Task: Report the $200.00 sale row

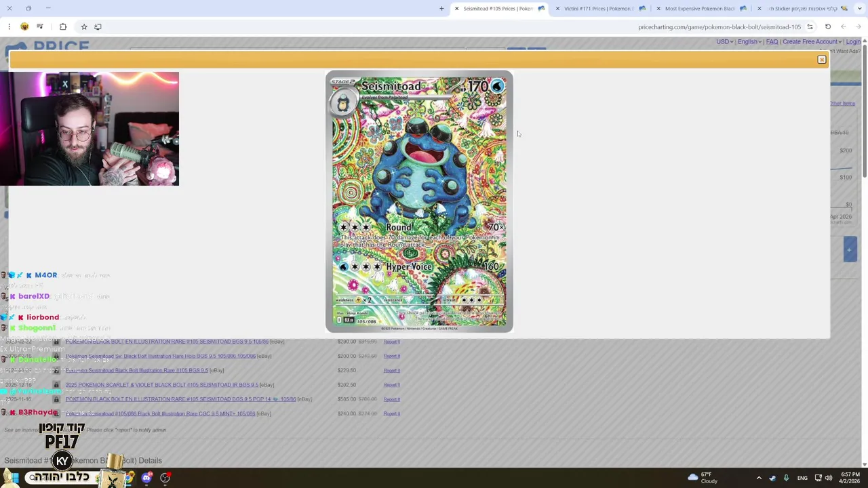Action: pos(391,356)
